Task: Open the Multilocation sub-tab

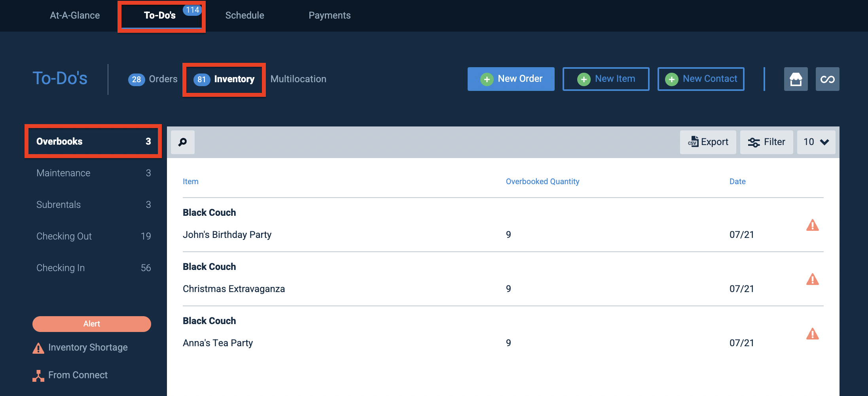Action: click(298, 79)
